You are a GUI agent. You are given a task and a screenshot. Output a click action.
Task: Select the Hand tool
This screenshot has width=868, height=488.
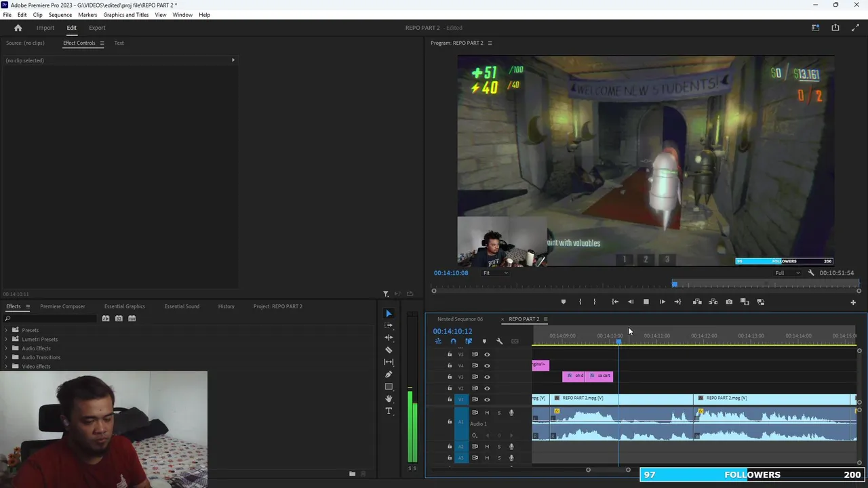click(389, 399)
